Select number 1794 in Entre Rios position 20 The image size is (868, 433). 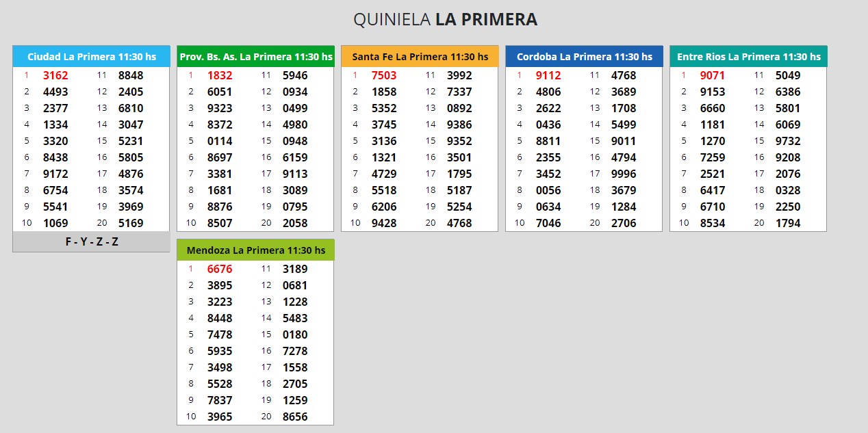tap(788, 223)
